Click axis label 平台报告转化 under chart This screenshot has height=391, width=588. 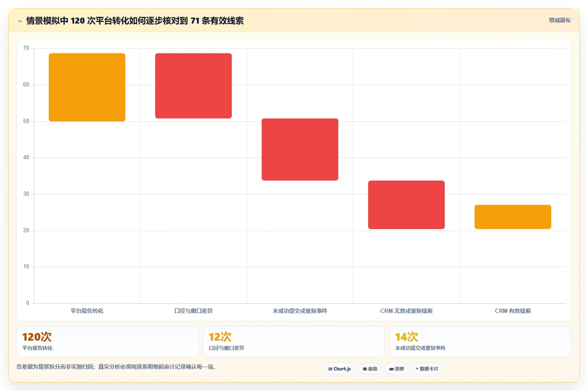87,311
